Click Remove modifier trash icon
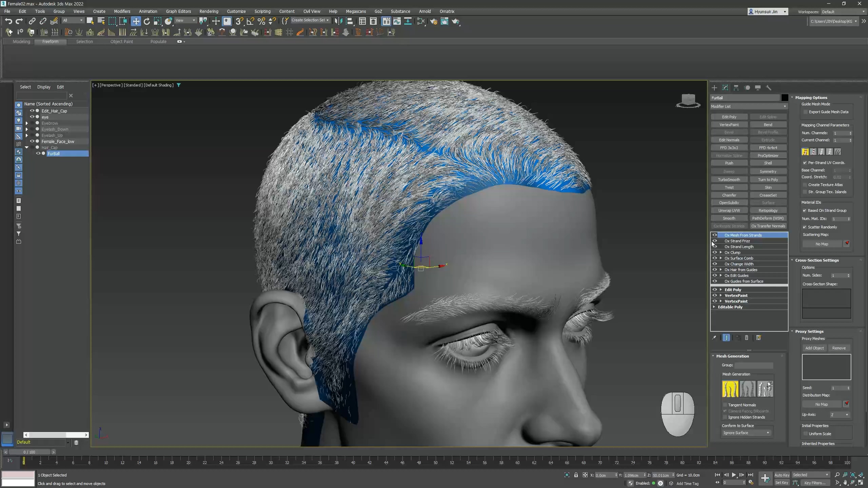This screenshot has width=868, height=488. pyautogui.click(x=747, y=338)
